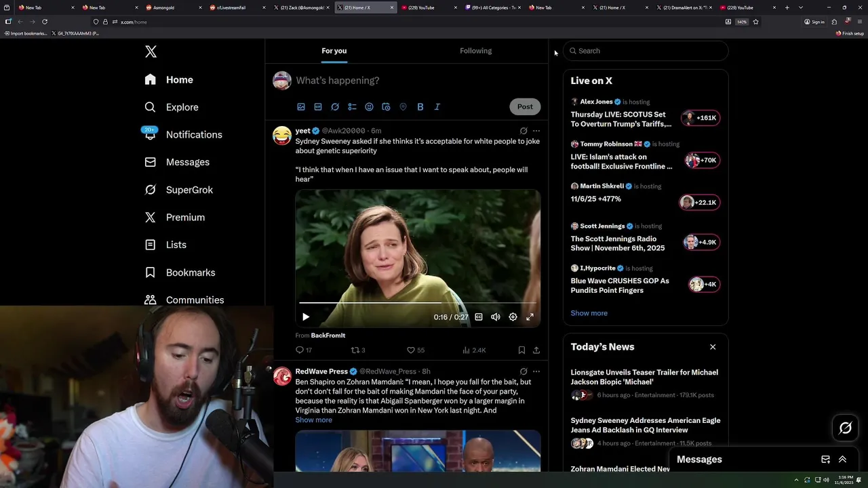Open Blue Wave CRUSHES GOP live stream
The height and width of the screenshot is (488, 868).
click(645, 280)
